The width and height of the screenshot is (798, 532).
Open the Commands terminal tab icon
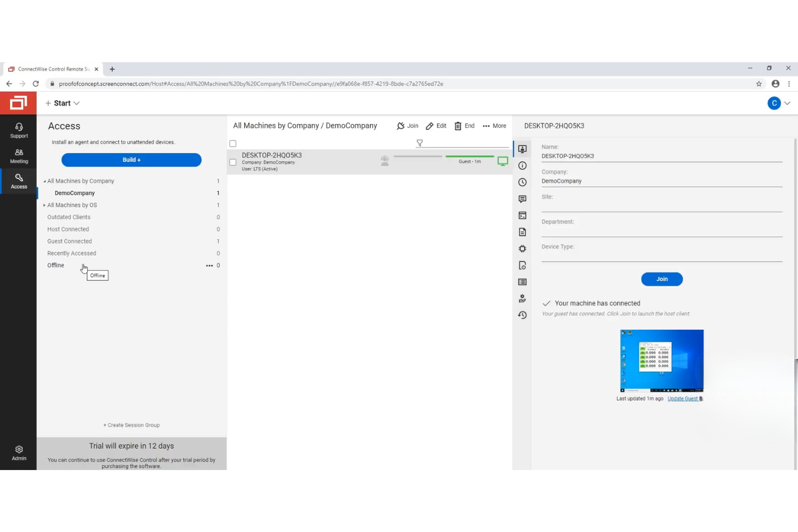pos(522,216)
